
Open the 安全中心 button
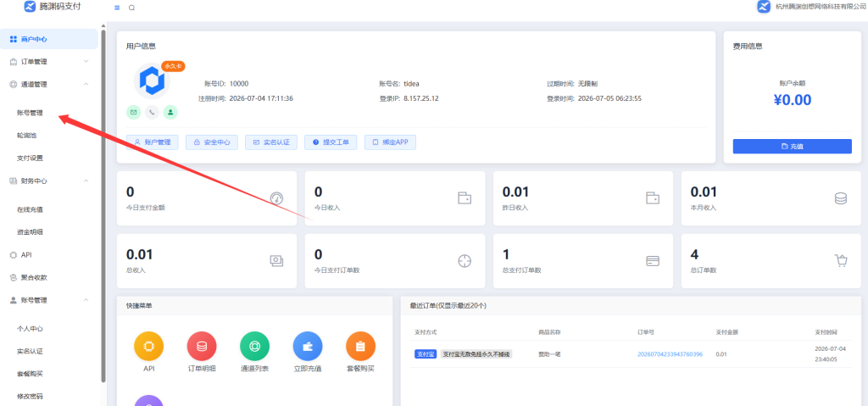coord(211,142)
